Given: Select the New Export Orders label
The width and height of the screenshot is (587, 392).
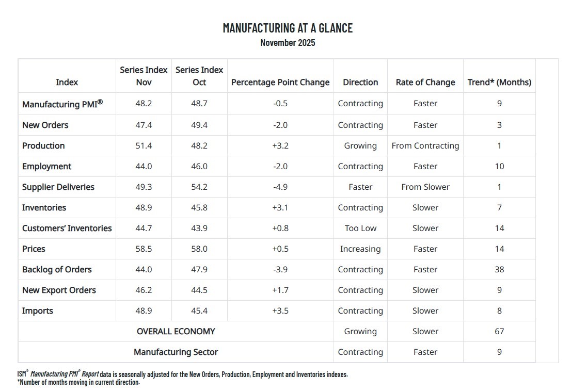Looking at the screenshot, I should pos(59,290).
